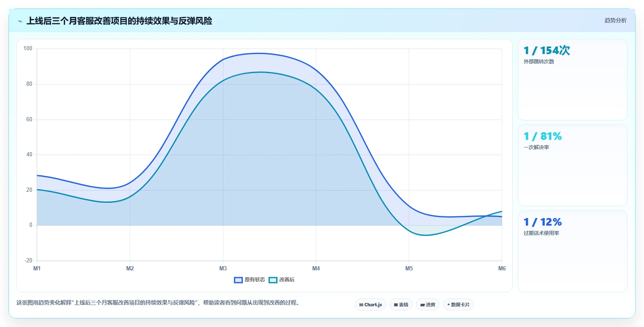Click the 40 y-axis tick label
This screenshot has height=327, width=644.
29,155
